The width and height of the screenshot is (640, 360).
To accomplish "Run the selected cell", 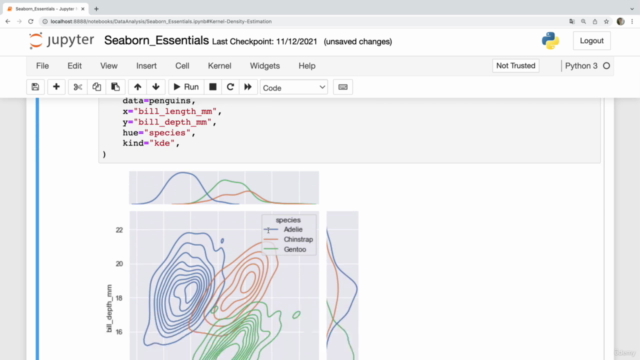I will 186,87.
